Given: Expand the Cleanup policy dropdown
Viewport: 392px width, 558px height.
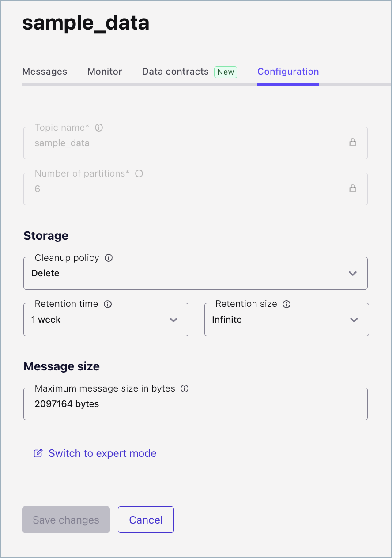Looking at the screenshot, I should (195, 273).
